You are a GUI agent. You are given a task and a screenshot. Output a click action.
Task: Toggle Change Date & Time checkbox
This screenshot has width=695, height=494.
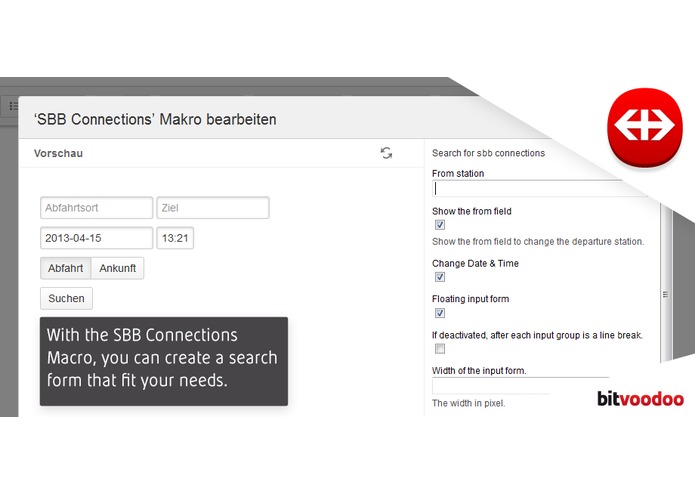click(440, 277)
